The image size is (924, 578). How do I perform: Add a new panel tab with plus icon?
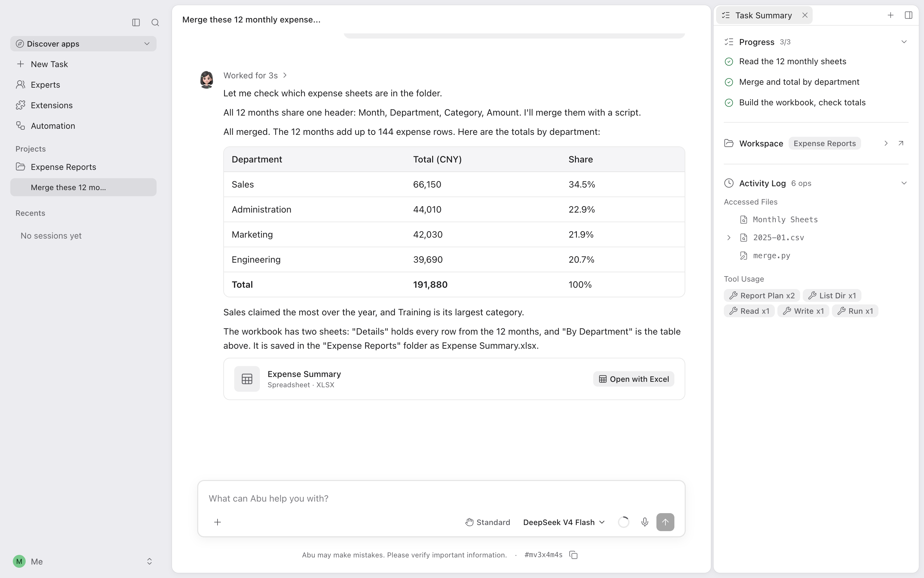click(x=890, y=15)
